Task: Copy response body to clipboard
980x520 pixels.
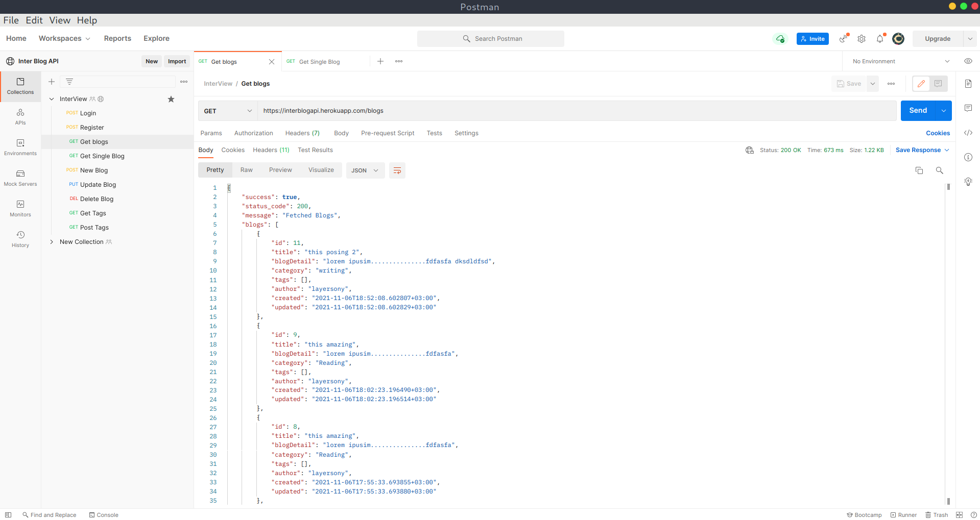Action: 919,170
